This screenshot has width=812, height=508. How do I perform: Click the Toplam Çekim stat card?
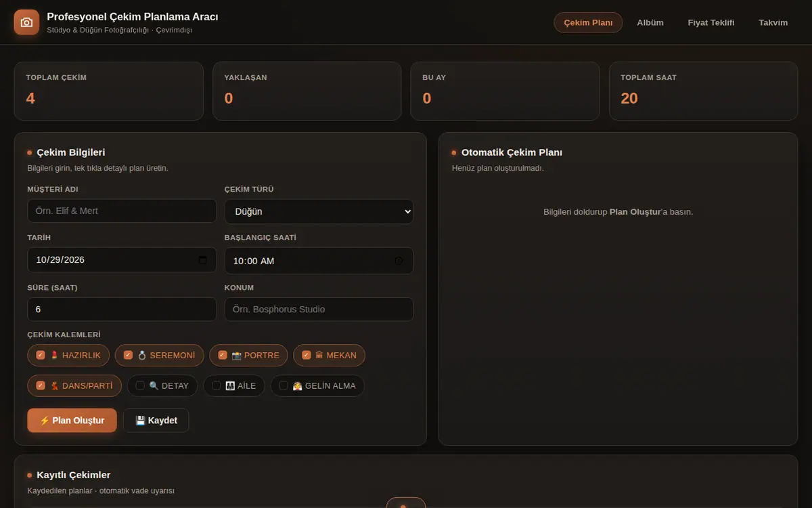click(x=109, y=91)
